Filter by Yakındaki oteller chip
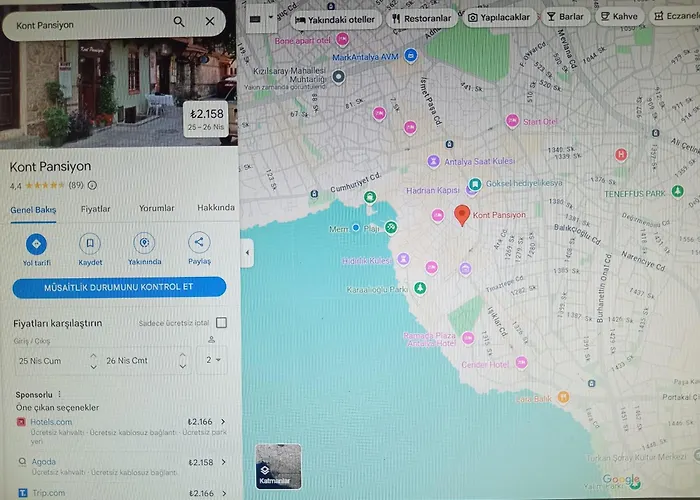 [336, 20]
